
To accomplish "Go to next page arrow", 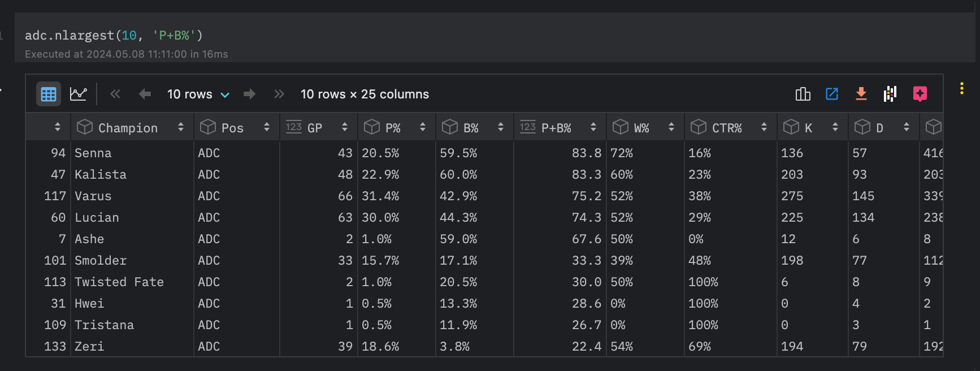I will pyautogui.click(x=249, y=94).
